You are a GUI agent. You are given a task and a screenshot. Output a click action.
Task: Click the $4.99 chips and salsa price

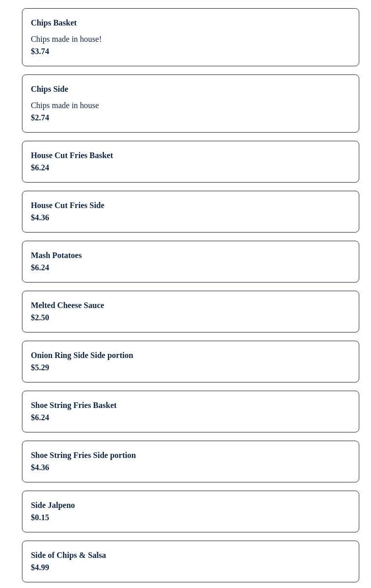point(40,568)
